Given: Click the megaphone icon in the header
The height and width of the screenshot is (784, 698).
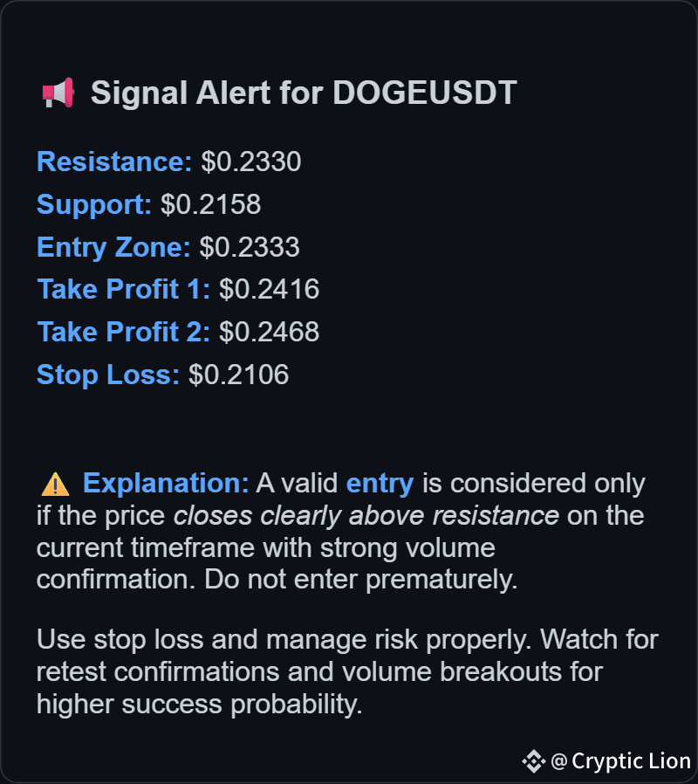Looking at the screenshot, I should pos(58,93).
